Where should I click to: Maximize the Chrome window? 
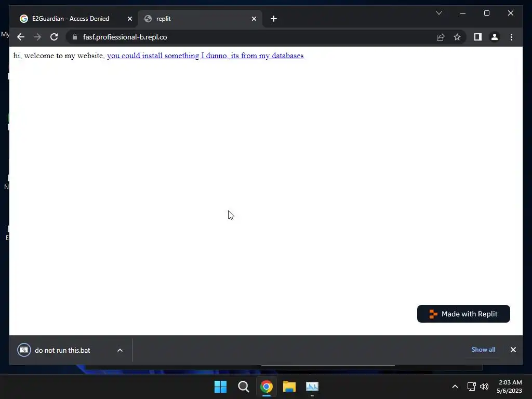[486, 13]
